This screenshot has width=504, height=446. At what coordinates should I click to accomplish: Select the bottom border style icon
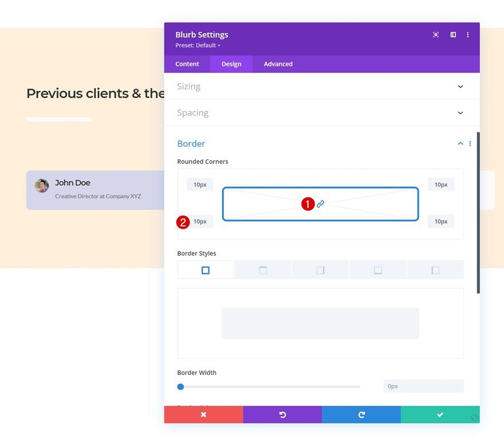tap(377, 270)
